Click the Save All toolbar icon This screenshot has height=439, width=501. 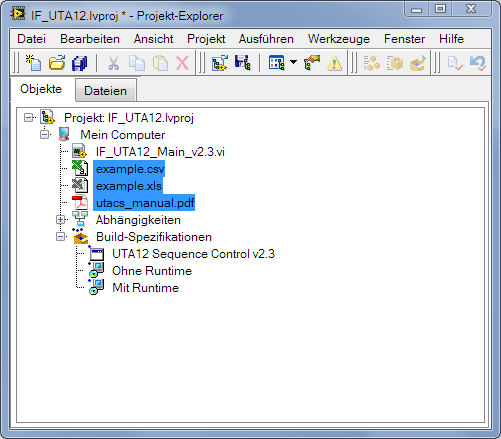tap(79, 63)
